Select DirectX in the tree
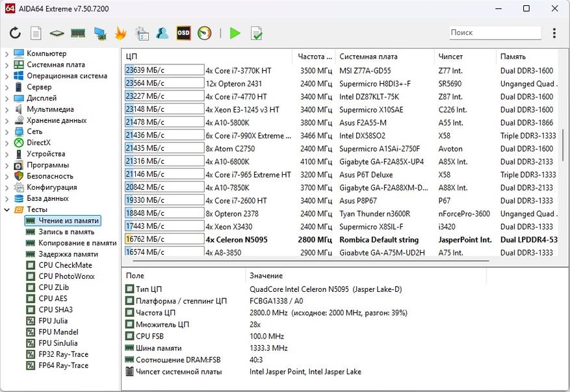This screenshot has width=570, height=392. coord(38,142)
